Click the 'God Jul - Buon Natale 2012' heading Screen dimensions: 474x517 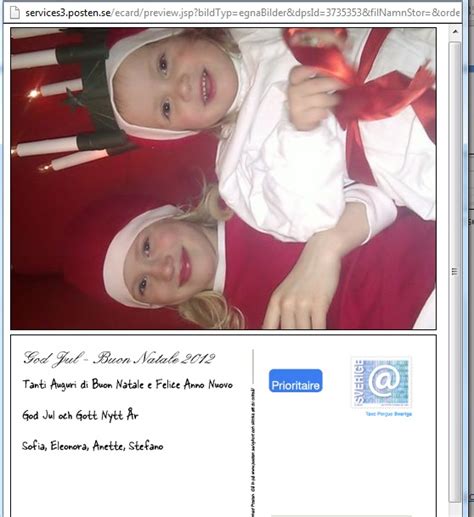(119, 359)
